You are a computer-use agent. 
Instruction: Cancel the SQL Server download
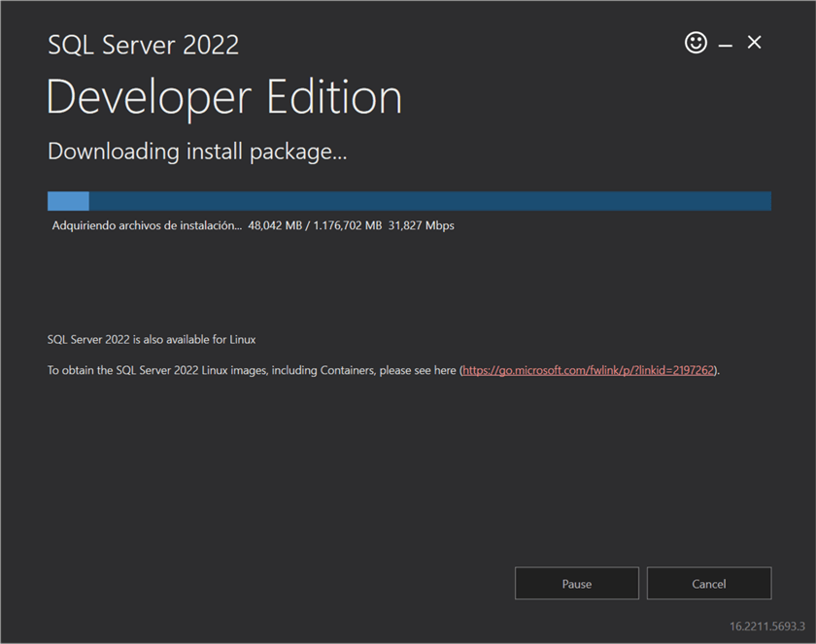pyautogui.click(x=708, y=583)
